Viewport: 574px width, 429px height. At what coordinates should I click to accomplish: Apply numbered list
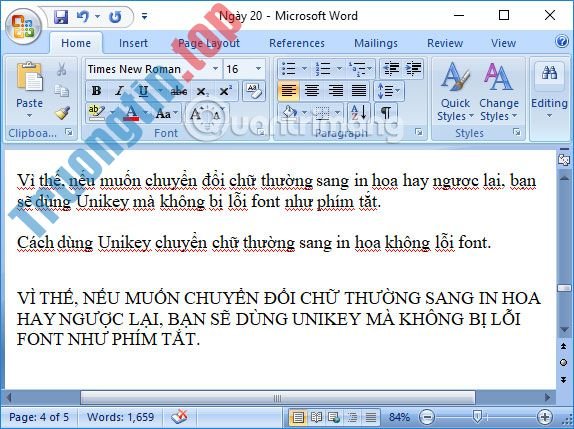coord(323,68)
